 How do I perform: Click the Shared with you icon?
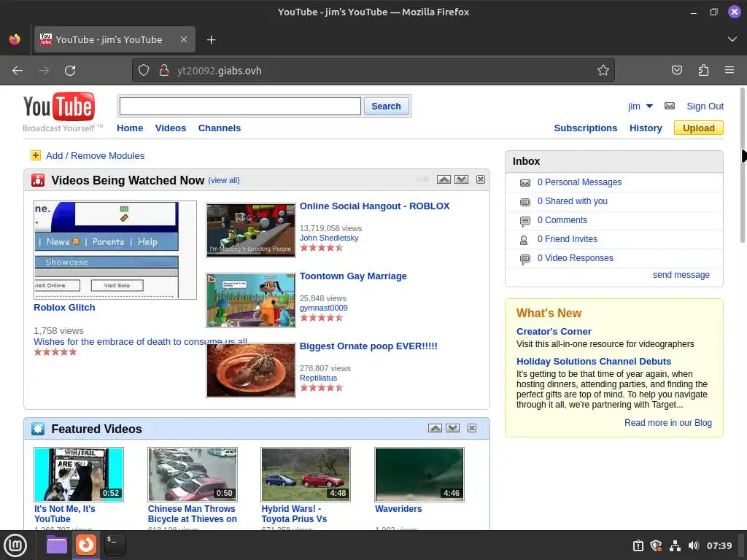click(x=525, y=202)
